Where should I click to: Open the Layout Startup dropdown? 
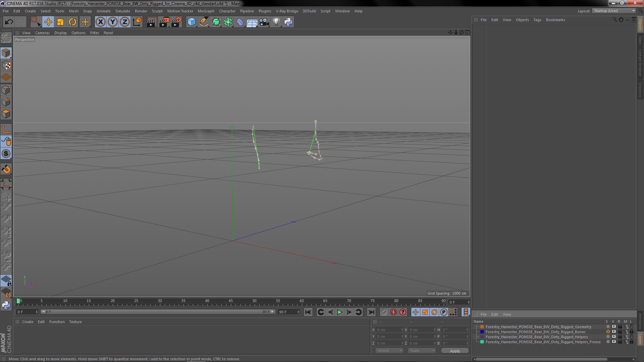coord(614,11)
